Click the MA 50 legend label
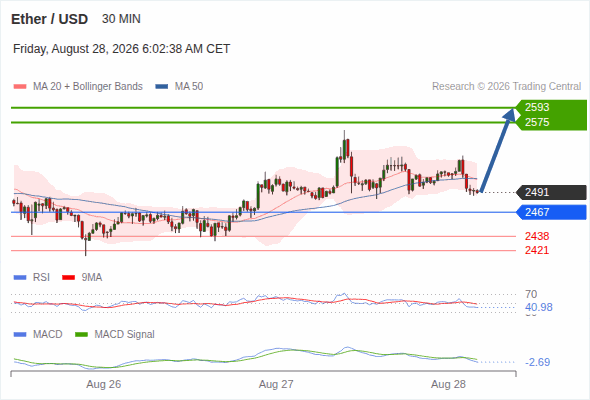Screen dimensions: 590x400 coord(189,87)
